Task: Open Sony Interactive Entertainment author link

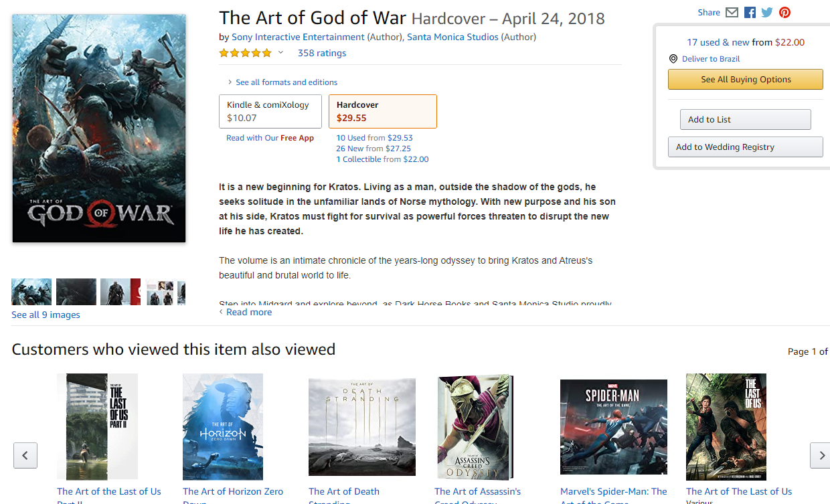Action: (298, 37)
